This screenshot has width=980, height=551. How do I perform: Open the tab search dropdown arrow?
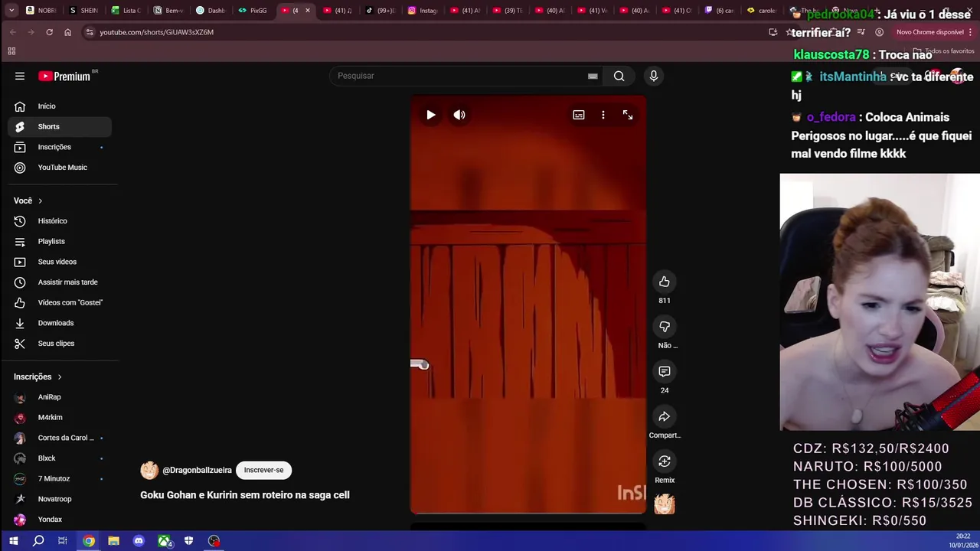tap(11, 11)
